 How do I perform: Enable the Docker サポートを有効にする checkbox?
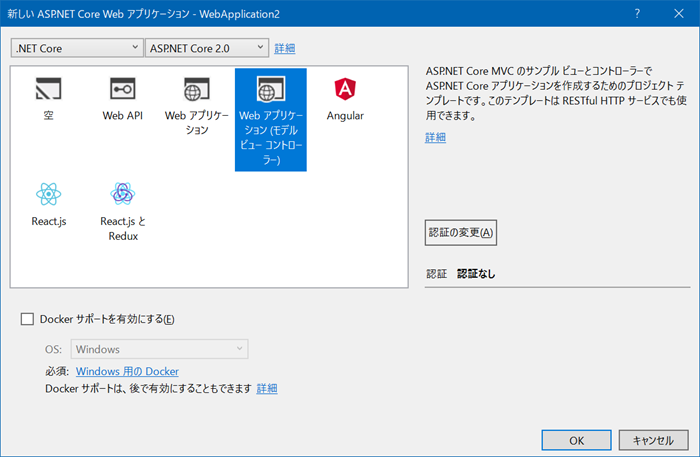(27, 319)
